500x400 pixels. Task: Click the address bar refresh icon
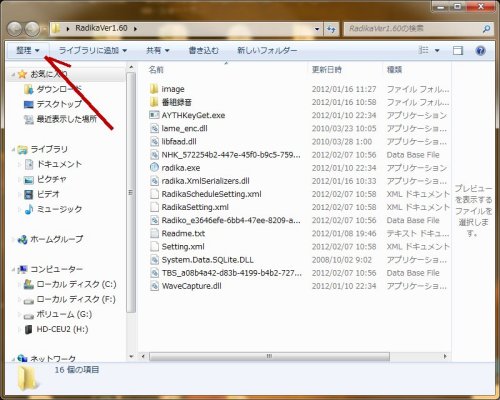pyautogui.click(x=331, y=29)
